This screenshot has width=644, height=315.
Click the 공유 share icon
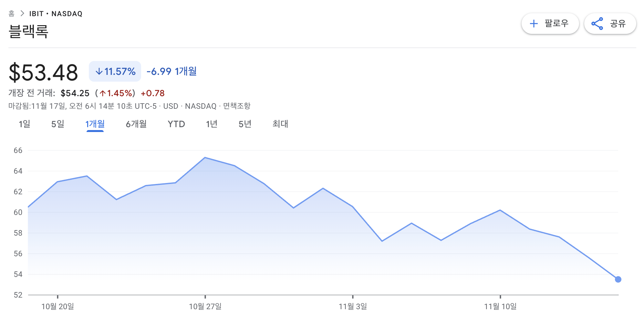(597, 23)
